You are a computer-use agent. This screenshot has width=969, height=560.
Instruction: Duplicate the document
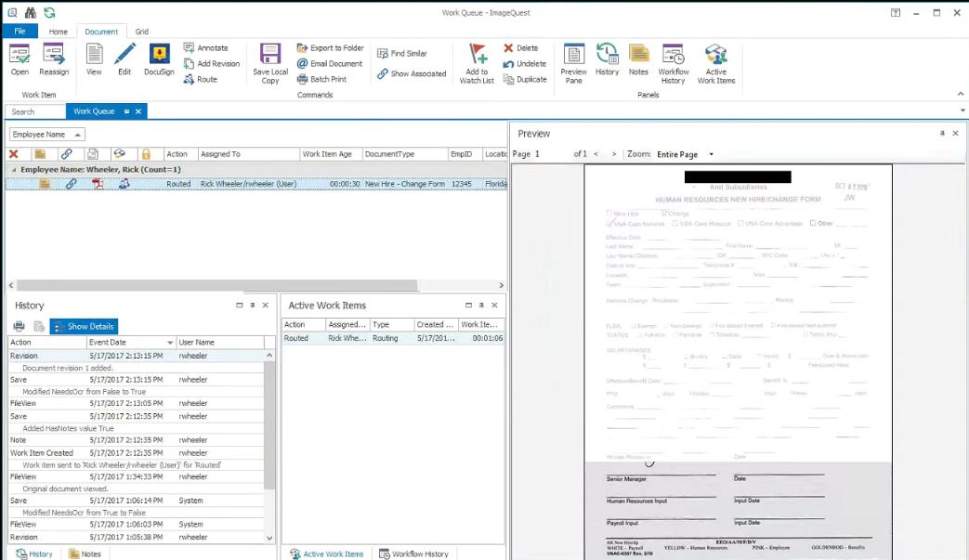coord(525,79)
